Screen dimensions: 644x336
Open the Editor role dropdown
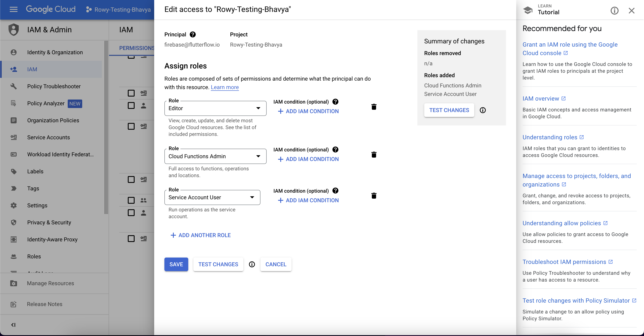click(x=215, y=108)
